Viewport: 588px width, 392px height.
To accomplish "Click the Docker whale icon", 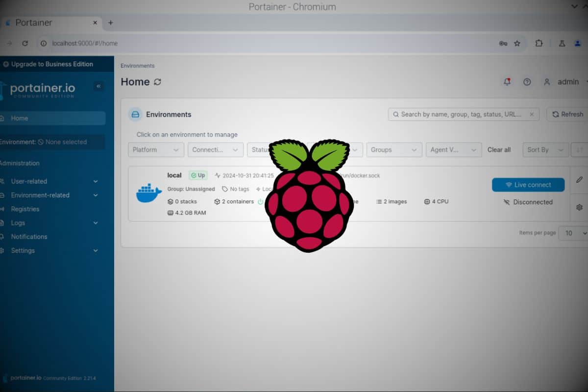I will click(x=148, y=193).
